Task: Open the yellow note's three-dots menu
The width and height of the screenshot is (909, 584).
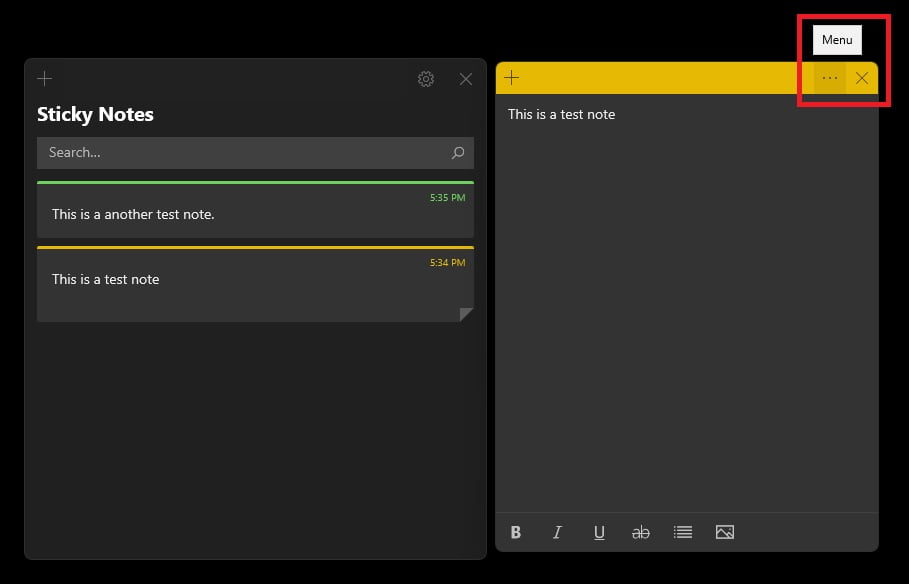Action: click(x=830, y=78)
